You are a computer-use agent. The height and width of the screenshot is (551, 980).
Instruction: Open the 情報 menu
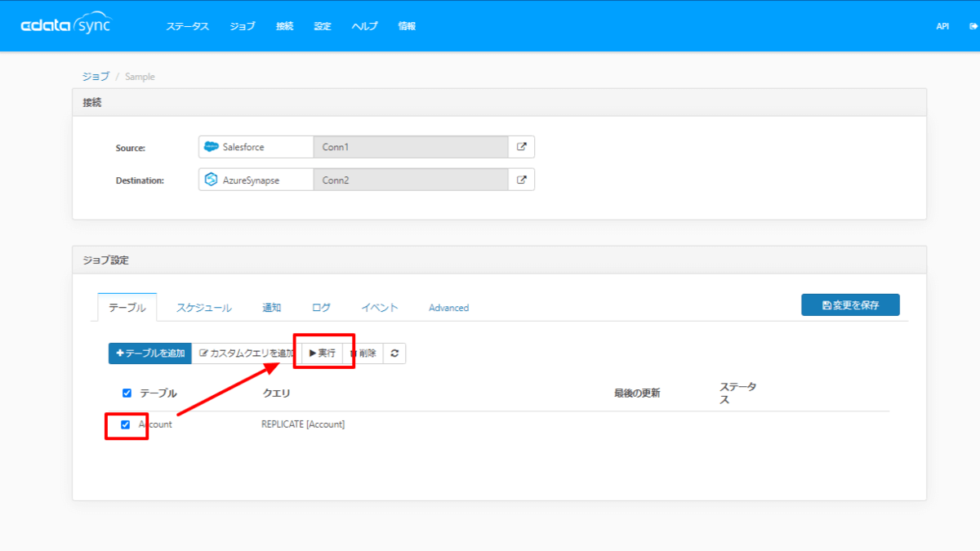407,26
